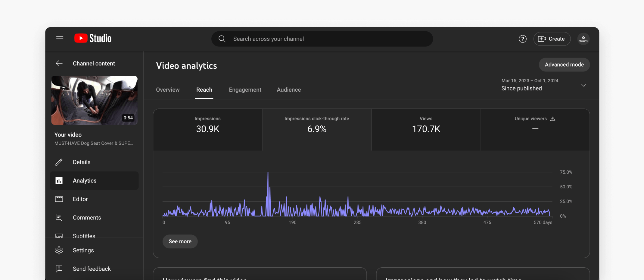This screenshot has height=280, width=644.
Task: Click the See more button
Action: [180, 241]
